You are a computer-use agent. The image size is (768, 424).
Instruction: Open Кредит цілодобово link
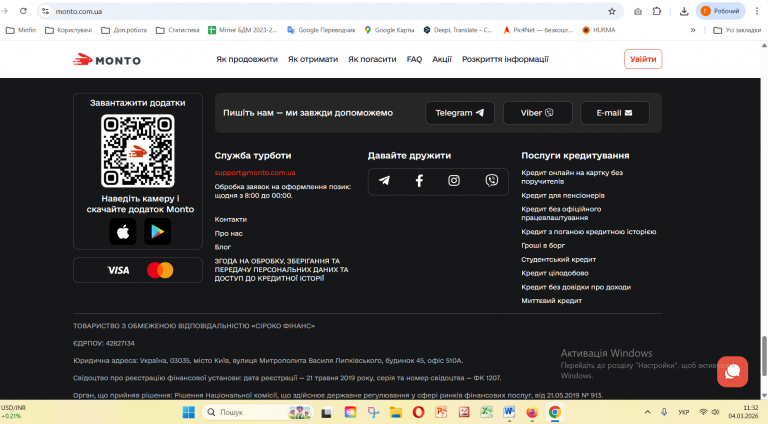tap(554, 273)
